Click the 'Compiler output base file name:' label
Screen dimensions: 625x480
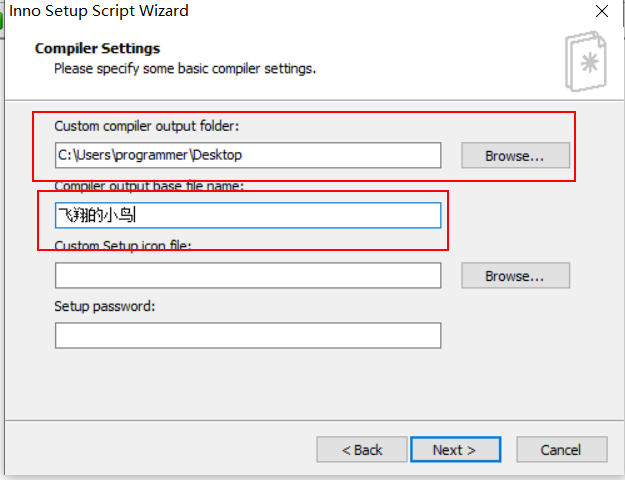149,186
